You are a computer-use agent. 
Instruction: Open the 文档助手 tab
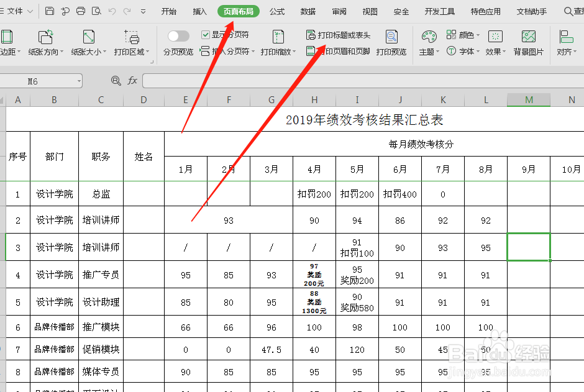pyautogui.click(x=531, y=12)
